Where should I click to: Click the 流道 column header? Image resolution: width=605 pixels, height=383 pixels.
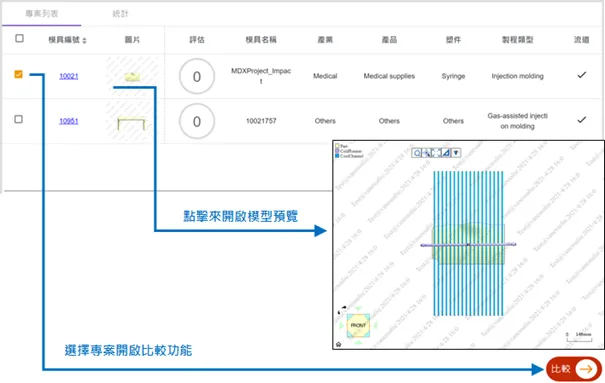point(581,40)
